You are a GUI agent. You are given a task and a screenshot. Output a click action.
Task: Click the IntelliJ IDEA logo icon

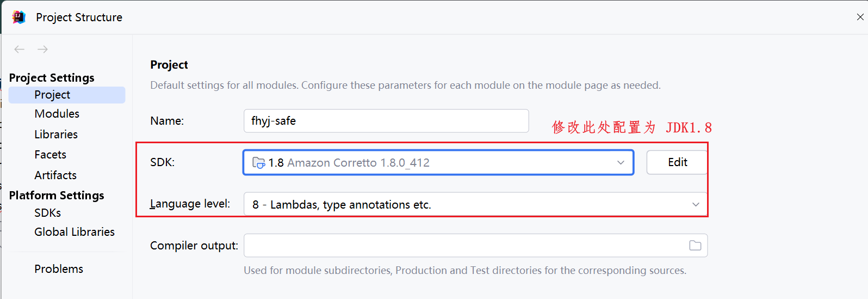19,17
